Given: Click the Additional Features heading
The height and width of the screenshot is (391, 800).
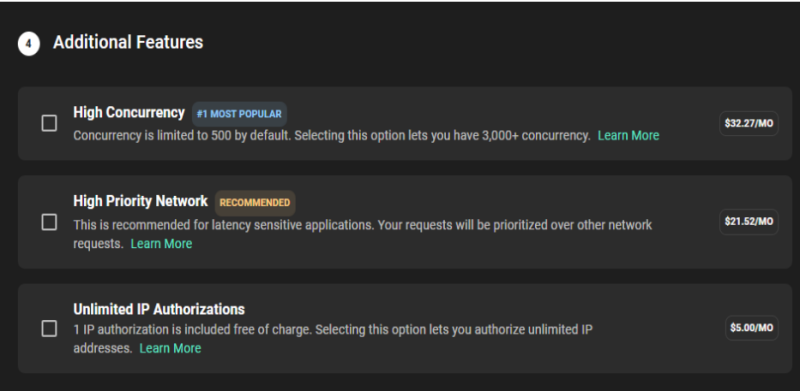Looking at the screenshot, I should click(x=128, y=42).
